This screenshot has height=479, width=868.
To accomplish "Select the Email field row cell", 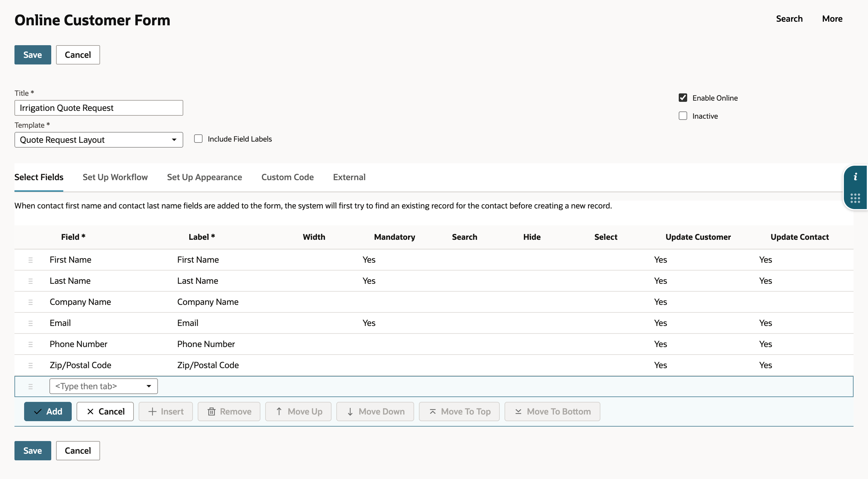I will tap(60, 323).
